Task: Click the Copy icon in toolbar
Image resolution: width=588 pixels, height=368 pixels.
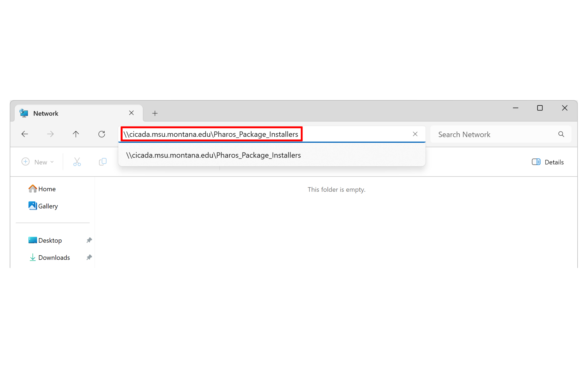Action: 103,162
